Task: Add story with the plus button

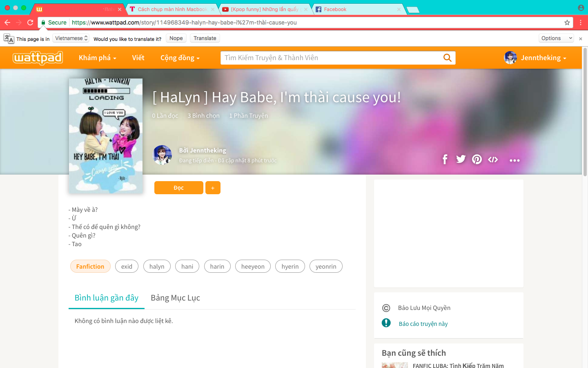Action: 213,188
